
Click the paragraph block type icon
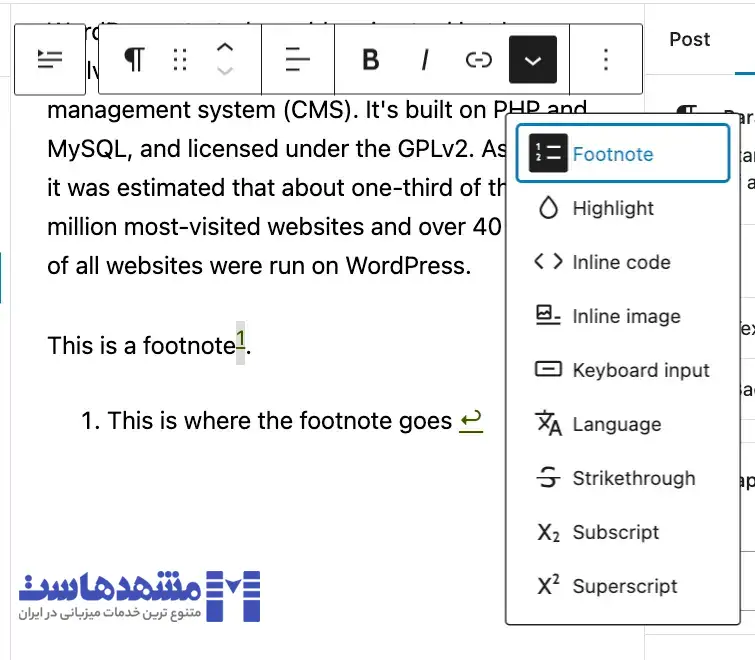click(x=133, y=60)
